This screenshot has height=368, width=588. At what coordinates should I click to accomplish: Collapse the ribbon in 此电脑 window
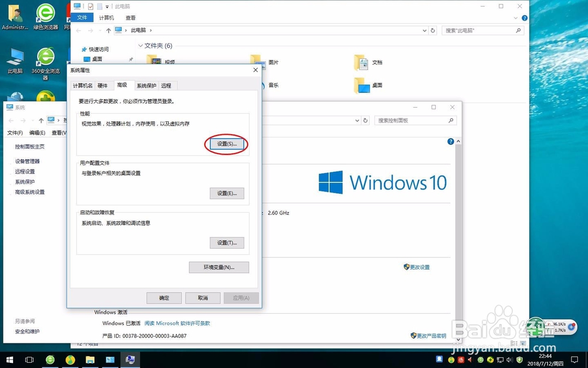(517, 18)
